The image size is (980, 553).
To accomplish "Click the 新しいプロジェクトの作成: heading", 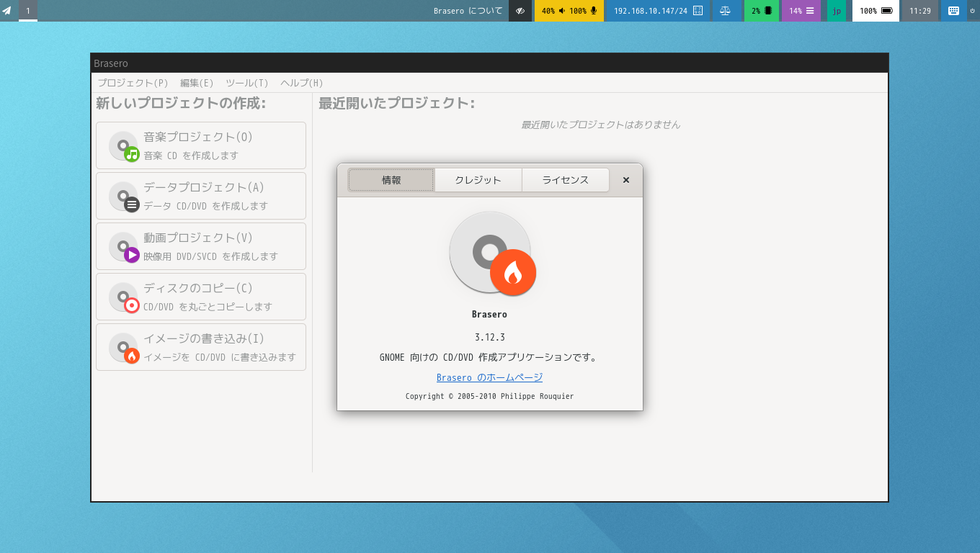I will point(181,103).
